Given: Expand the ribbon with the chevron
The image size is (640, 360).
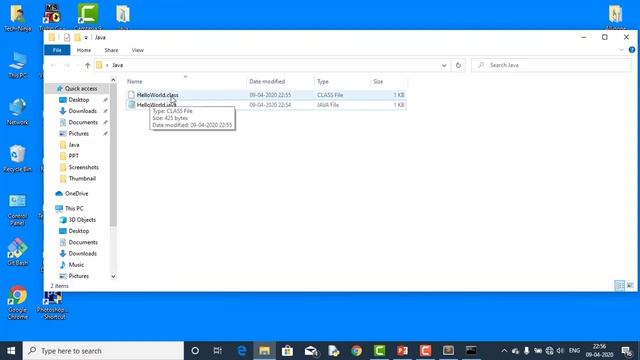Looking at the screenshot, I should 621,50.
